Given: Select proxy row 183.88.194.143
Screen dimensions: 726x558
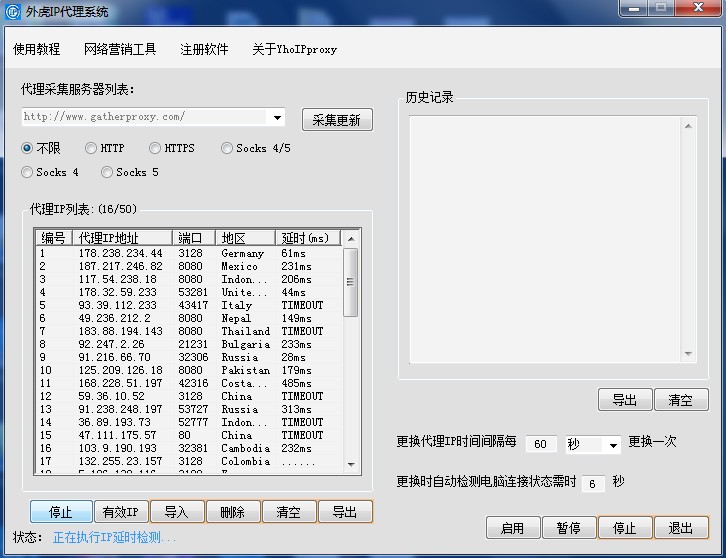Looking at the screenshot, I should point(189,331).
